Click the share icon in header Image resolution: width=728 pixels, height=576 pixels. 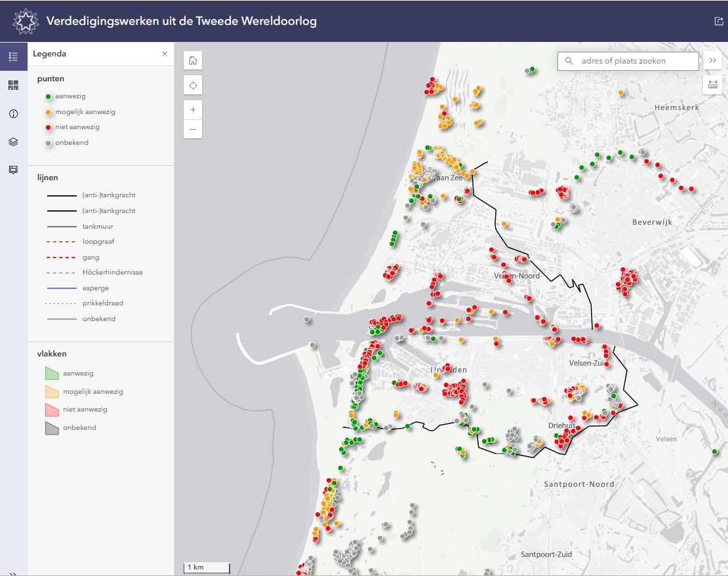point(718,21)
